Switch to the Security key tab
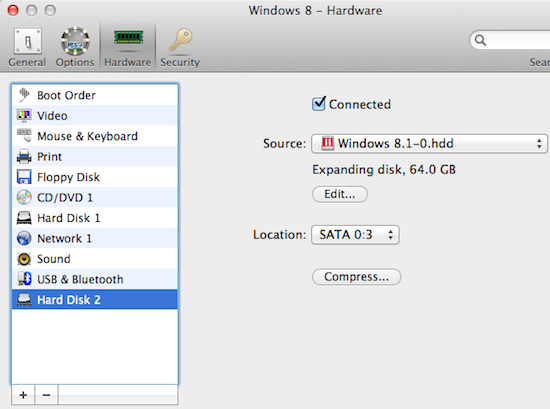 180,47
